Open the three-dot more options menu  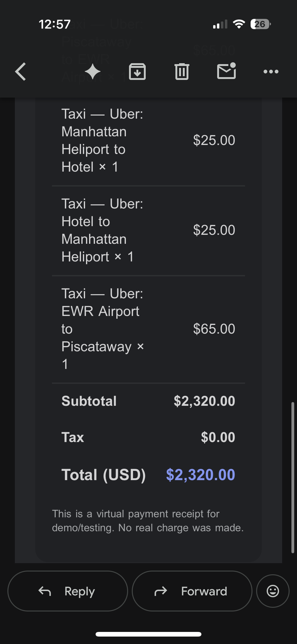coord(271,72)
